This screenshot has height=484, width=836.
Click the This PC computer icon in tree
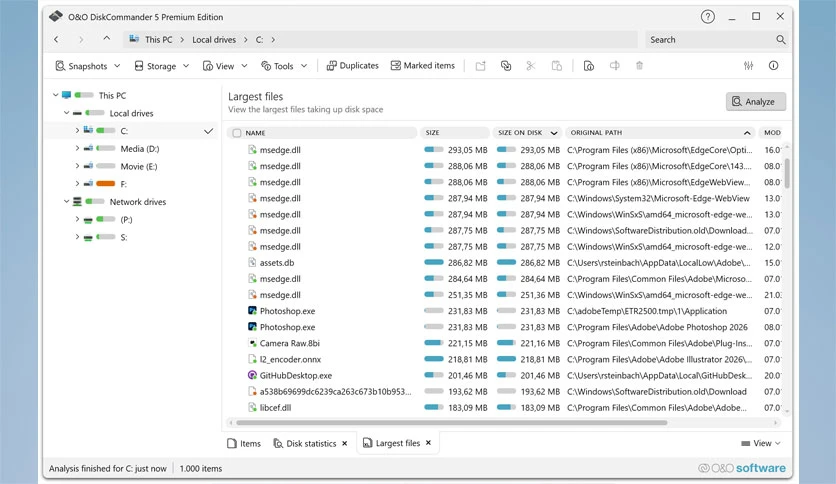click(x=67, y=95)
